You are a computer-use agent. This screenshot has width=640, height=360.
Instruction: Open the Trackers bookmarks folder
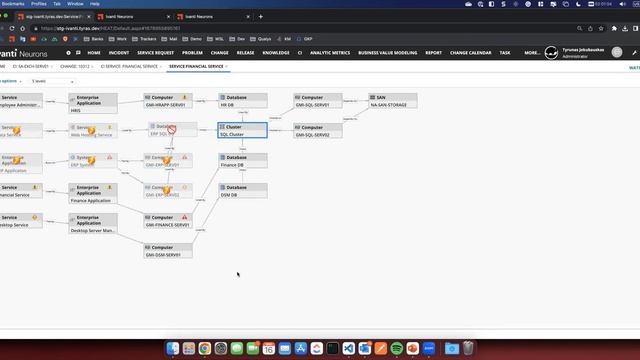coord(144,39)
